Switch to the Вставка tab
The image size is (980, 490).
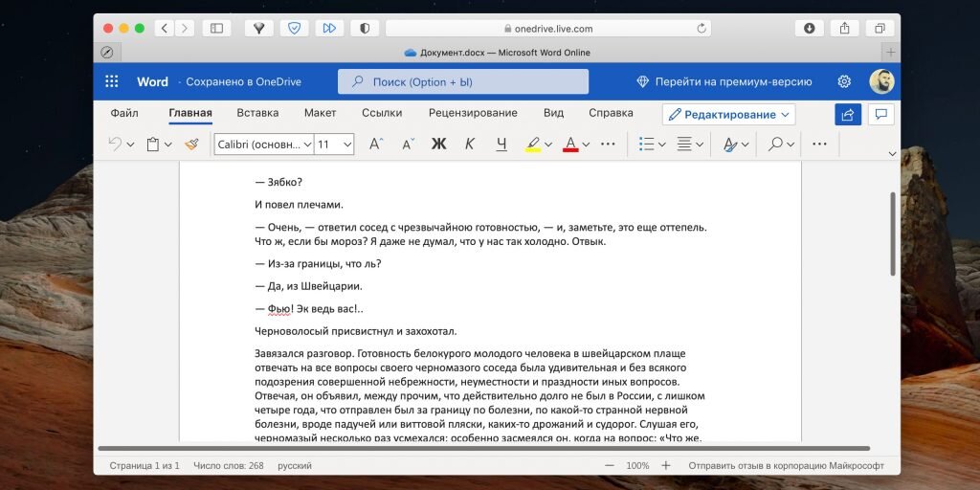click(257, 113)
